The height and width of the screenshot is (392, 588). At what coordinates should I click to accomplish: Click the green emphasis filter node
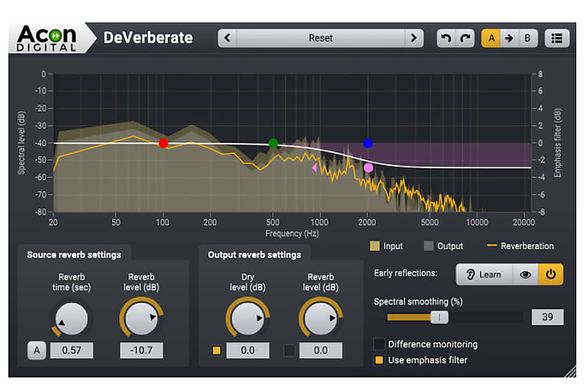point(273,143)
